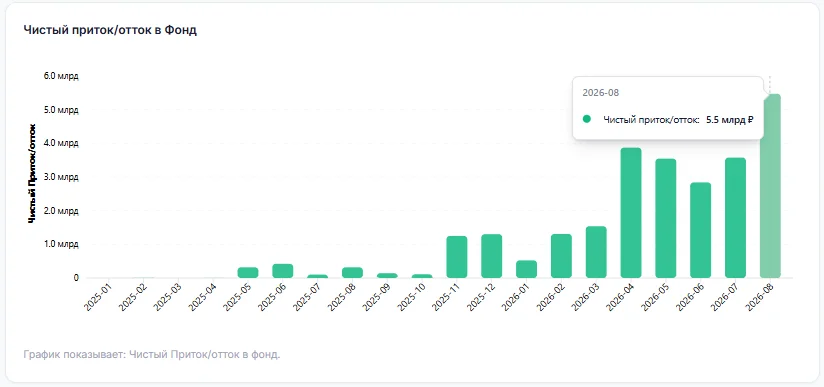Select the 2026-07 bar in the chart

tap(735, 218)
